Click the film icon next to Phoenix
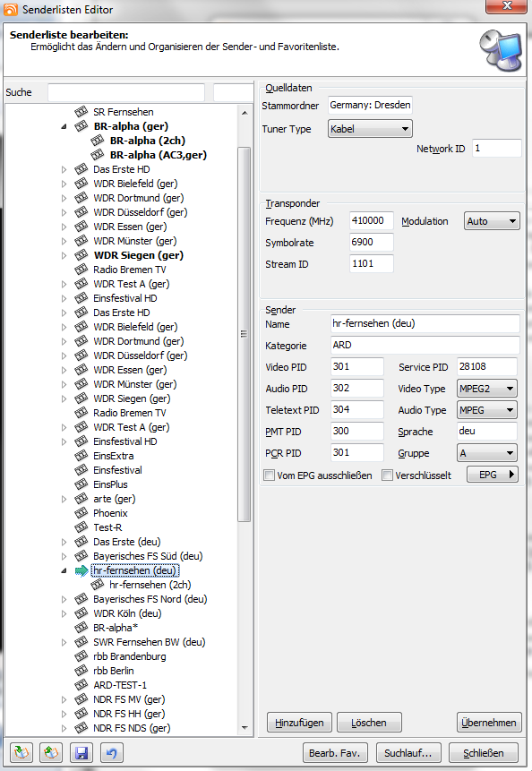Image resolution: width=532 pixels, height=771 pixels. [82, 513]
